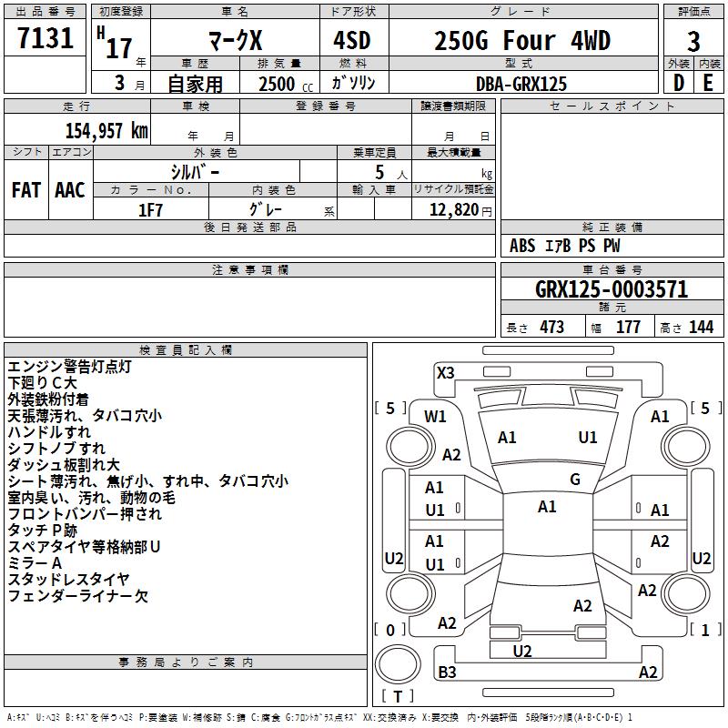Click chassis number GRX125-0003571

612,289
